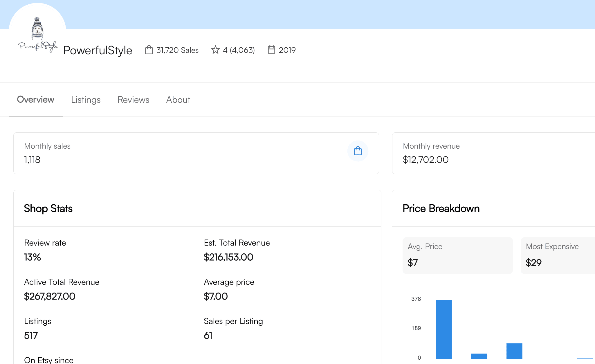Click the star rating icon

[x=215, y=50]
